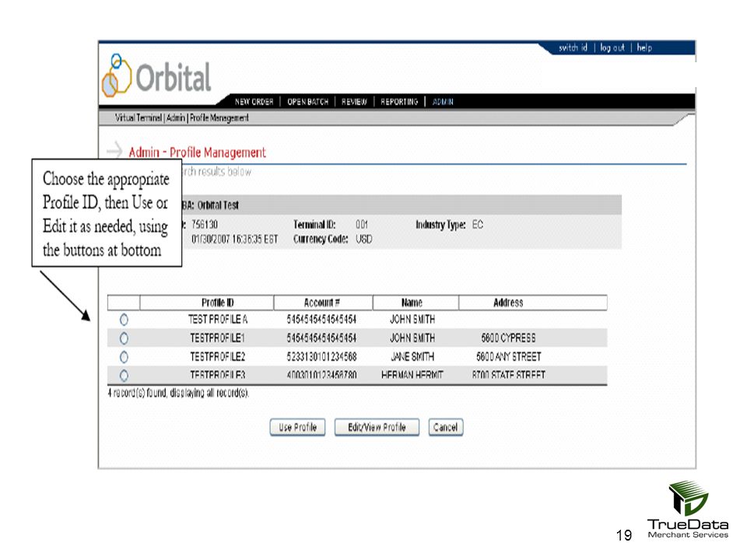This screenshot has height=560, width=747.
Task: Click the 5600 CYPRESS address cell
Action: click(508, 338)
